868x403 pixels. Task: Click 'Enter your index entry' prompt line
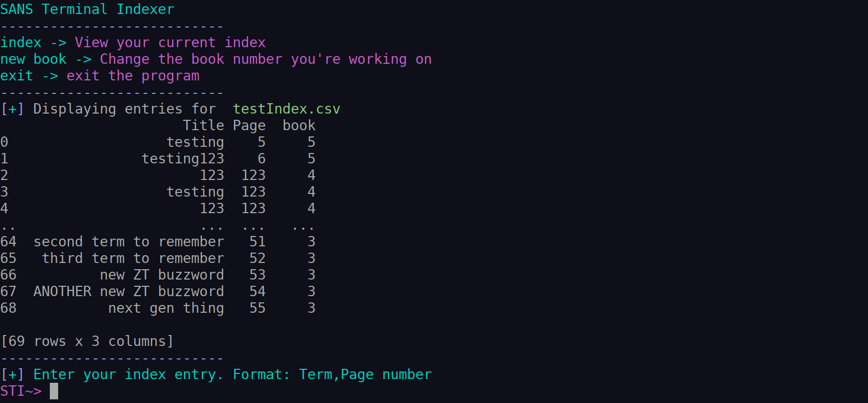(x=216, y=374)
